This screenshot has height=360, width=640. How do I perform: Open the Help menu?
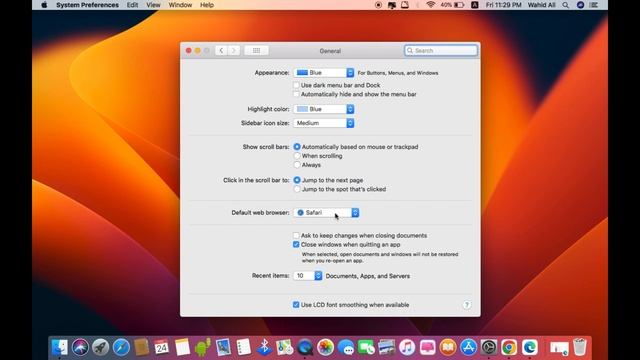[x=207, y=5]
